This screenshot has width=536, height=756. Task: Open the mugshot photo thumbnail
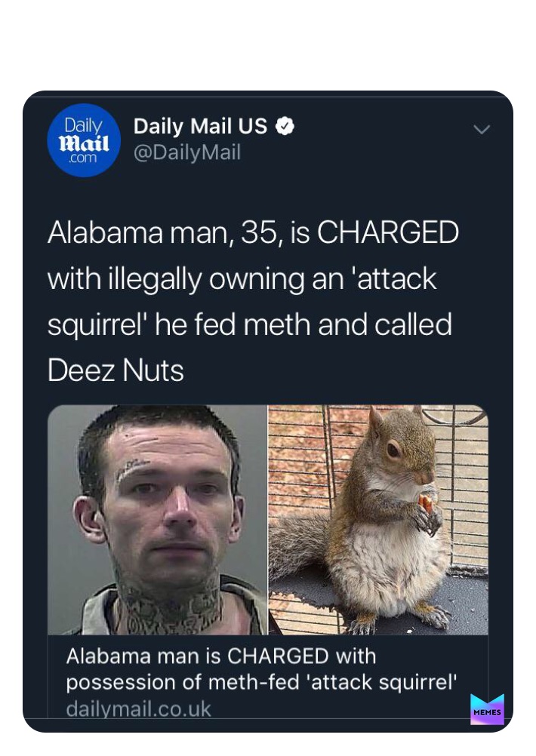158,520
